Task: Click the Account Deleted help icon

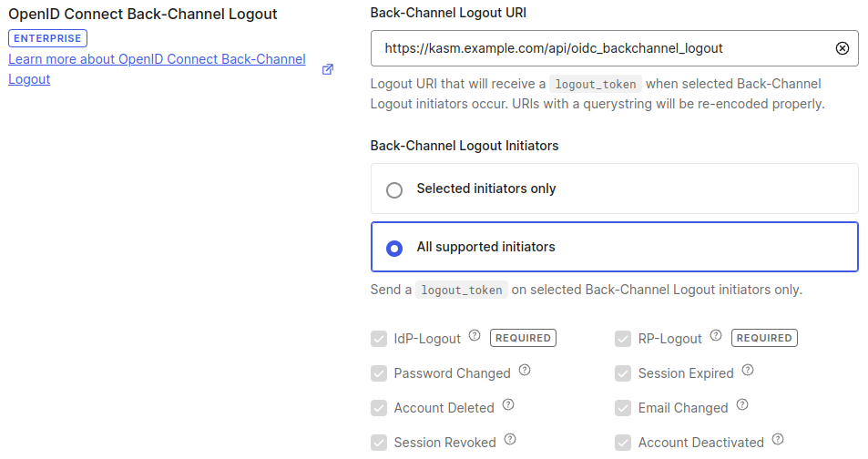Action: click(508, 405)
